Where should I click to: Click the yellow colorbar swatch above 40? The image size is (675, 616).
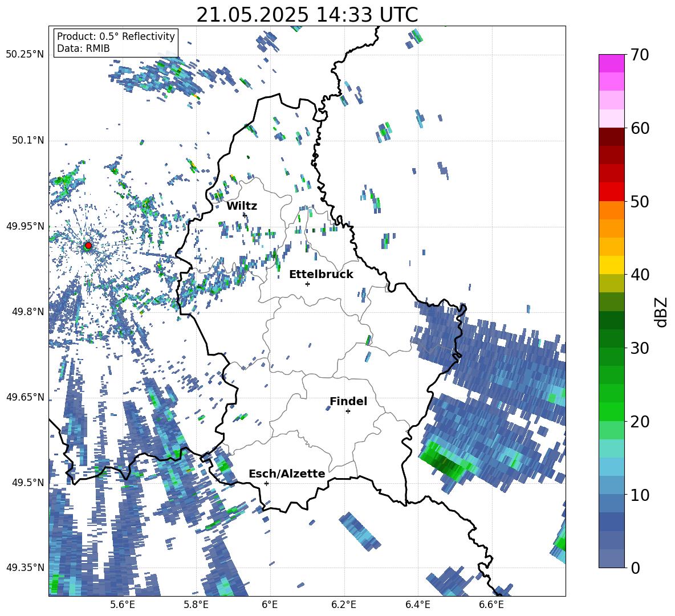click(x=611, y=265)
